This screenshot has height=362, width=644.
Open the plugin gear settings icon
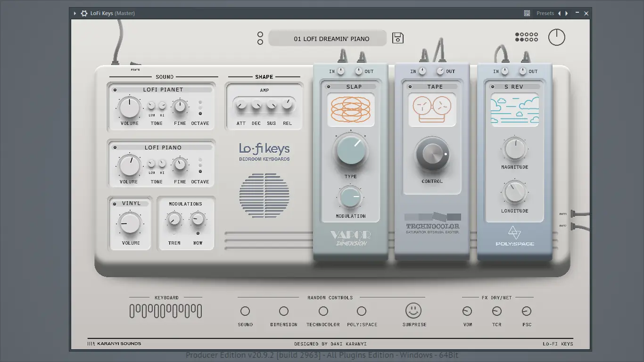tap(84, 13)
